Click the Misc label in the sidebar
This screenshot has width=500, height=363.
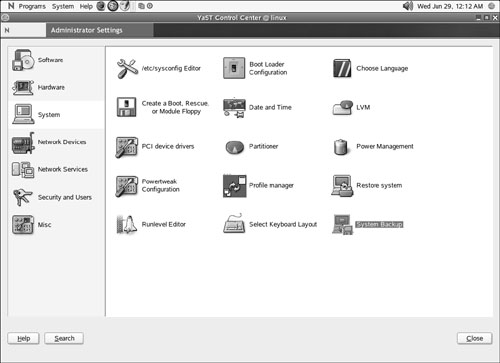point(44,225)
